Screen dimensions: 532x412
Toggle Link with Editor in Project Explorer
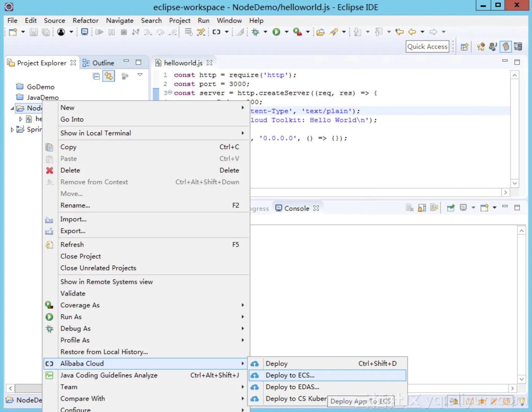(109, 76)
